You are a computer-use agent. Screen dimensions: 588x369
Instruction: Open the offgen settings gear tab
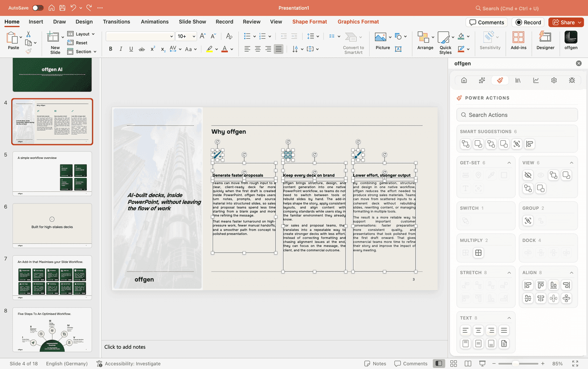(x=554, y=80)
